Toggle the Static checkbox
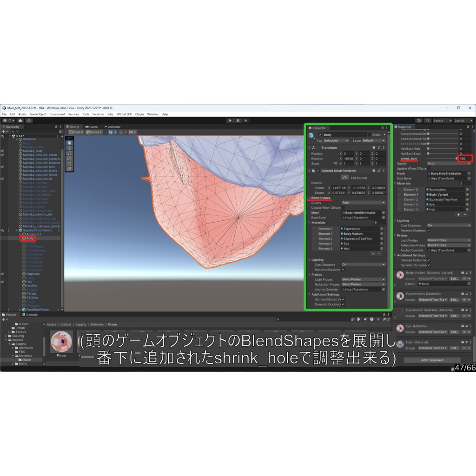The image size is (476, 476). [370, 134]
